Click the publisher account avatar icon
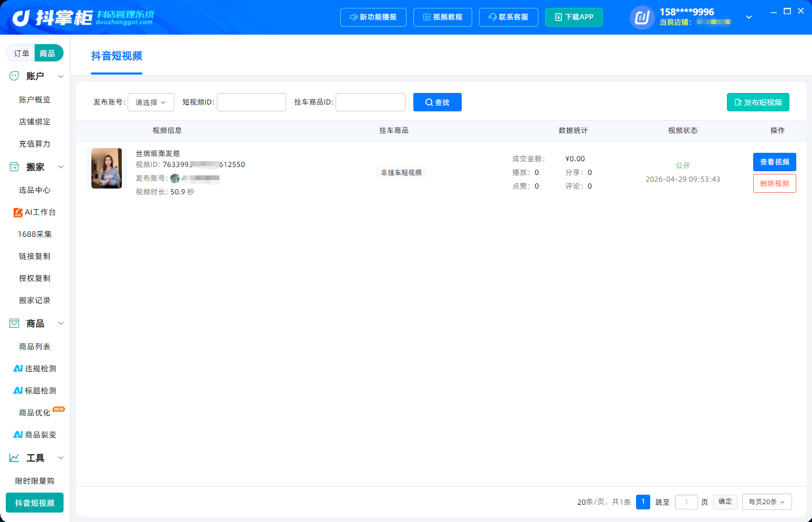812x522 pixels. (x=175, y=179)
